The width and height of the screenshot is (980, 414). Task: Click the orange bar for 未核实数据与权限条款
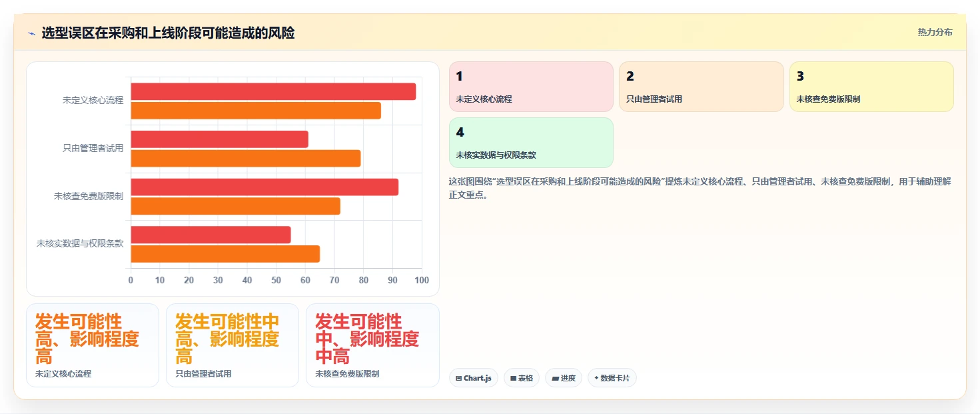click(225, 254)
